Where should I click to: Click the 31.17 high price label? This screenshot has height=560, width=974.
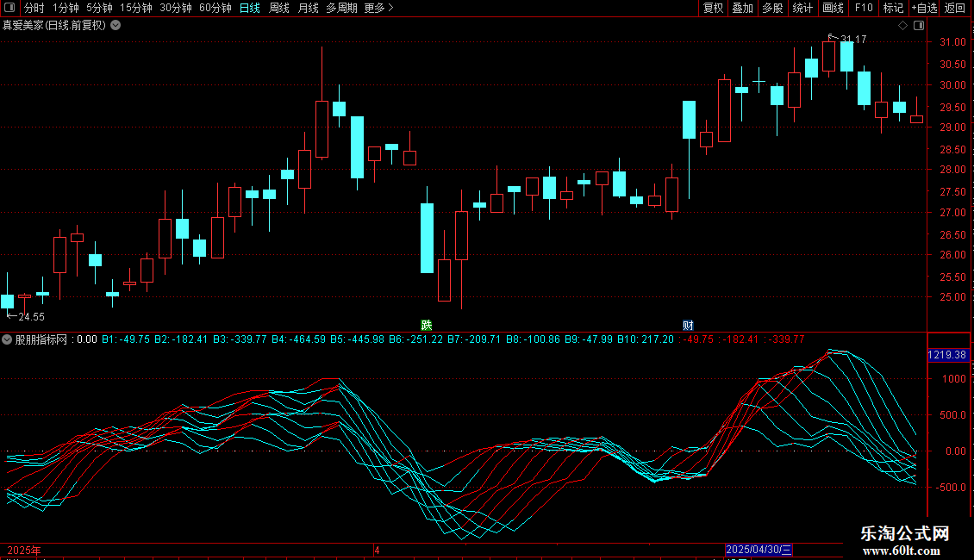coord(853,39)
